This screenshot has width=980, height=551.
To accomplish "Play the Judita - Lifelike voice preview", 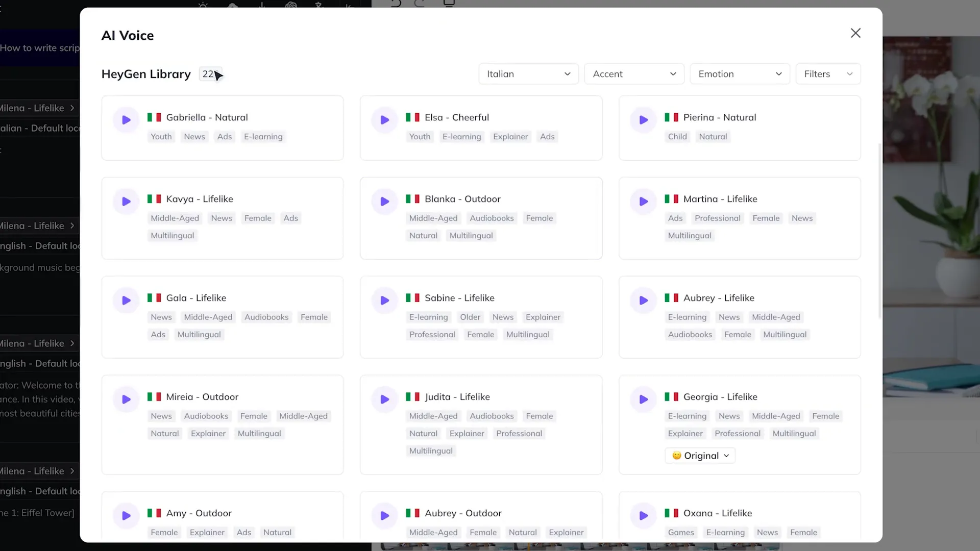I will coord(385,399).
